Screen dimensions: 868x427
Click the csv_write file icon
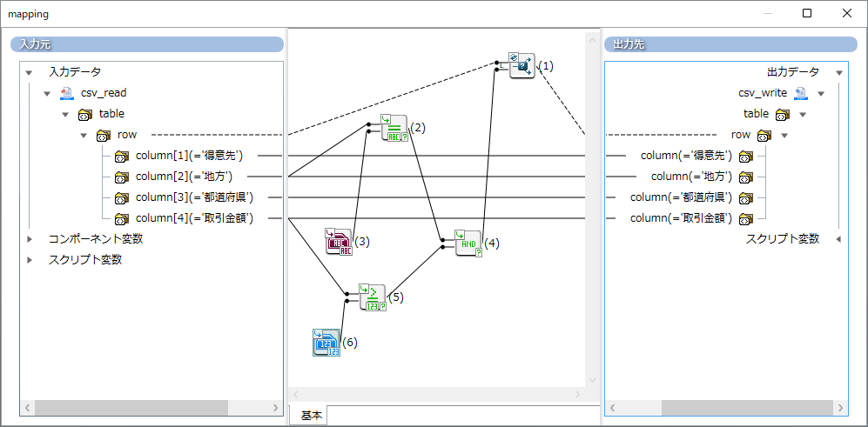click(800, 93)
